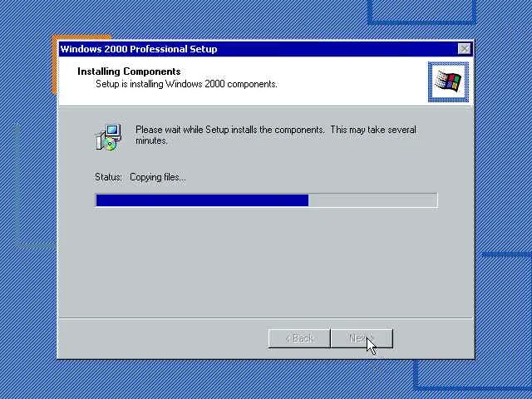Viewport: 532px width, 399px height.
Task: Click the empty part of progress bar
Action: [372, 200]
